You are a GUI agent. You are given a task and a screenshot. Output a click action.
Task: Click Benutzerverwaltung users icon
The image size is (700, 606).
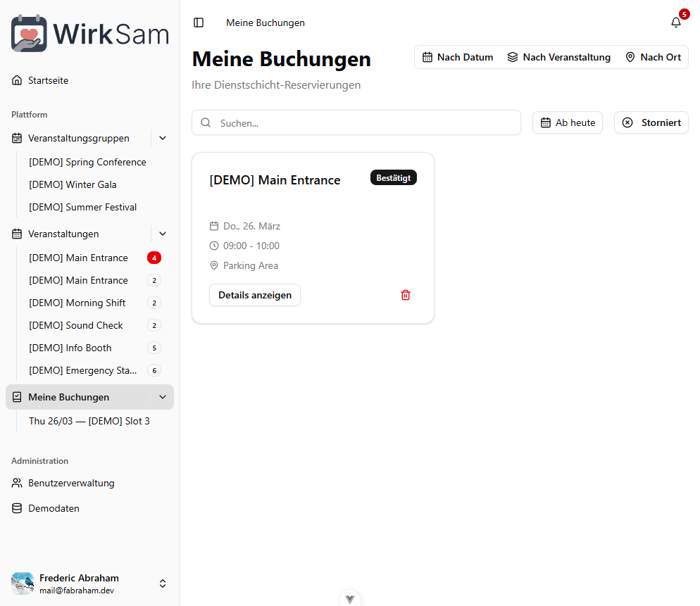[17, 483]
